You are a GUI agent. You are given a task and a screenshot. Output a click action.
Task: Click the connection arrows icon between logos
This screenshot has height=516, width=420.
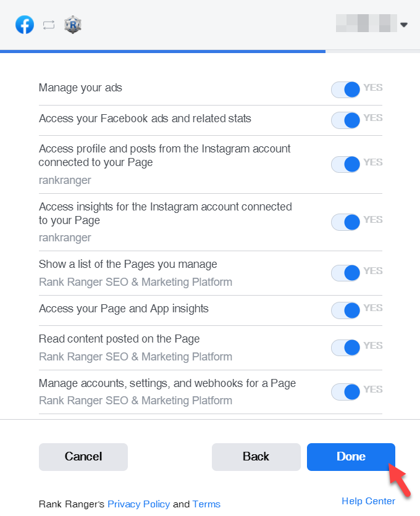pos(49,25)
